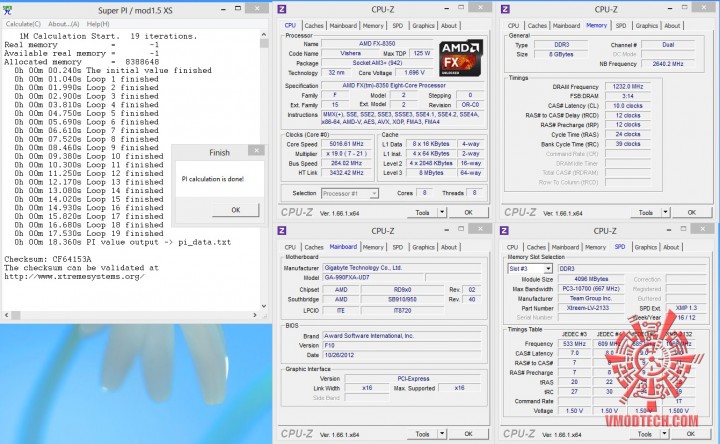
Task: Switch to Memory tab in the bottom-left CPU-Z Mainboard window
Action: click(x=373, y=247)
